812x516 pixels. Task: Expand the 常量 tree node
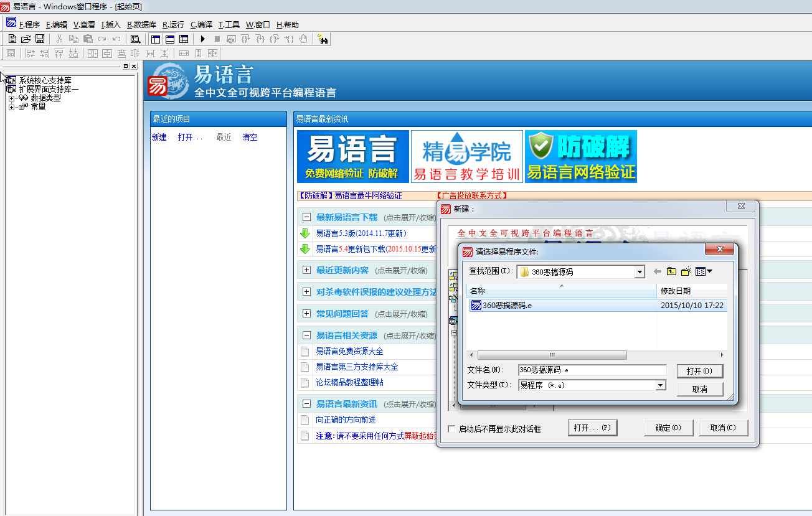pos(11,107)
